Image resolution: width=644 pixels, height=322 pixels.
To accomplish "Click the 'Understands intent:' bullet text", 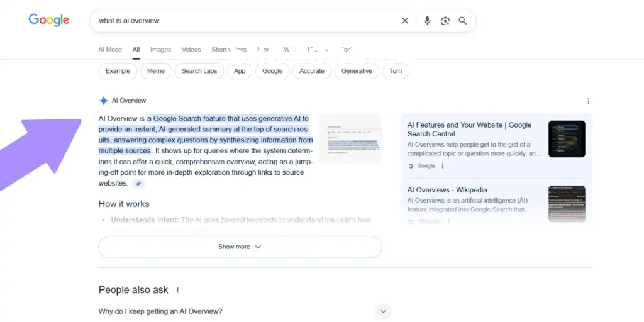I will pos(145,219).
